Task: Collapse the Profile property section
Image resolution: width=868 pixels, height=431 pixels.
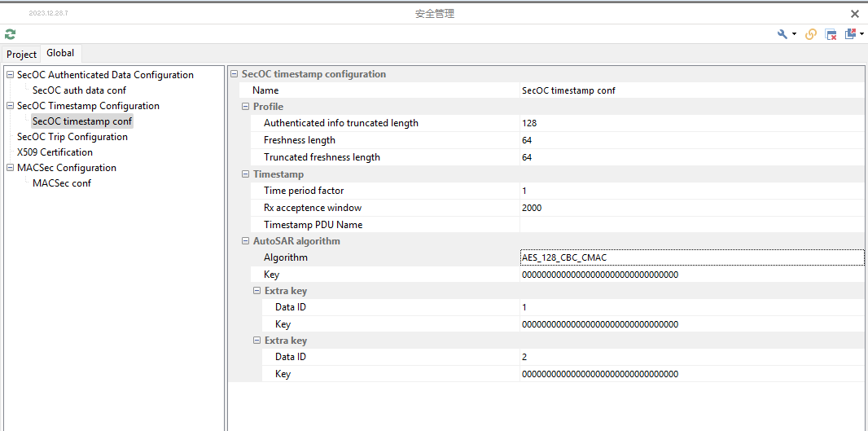Action: click(245, 107)
